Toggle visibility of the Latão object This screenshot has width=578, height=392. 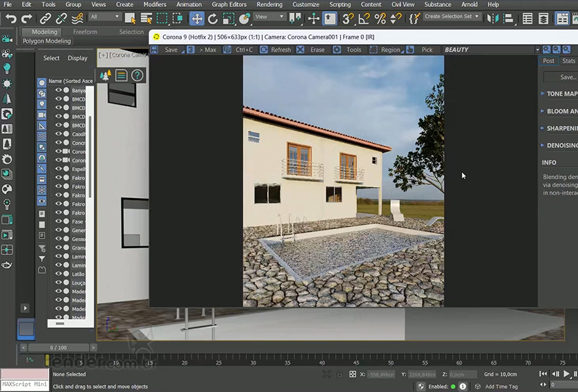click(x=58, y=274)
